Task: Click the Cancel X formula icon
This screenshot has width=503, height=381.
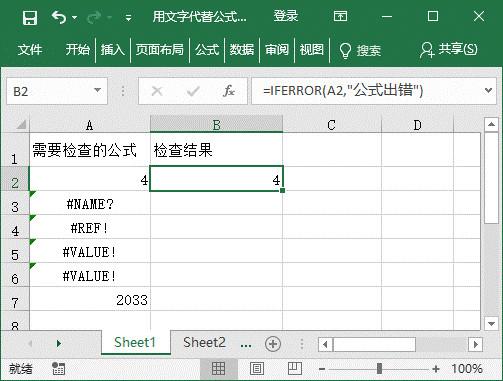Action: click(x=157, y=91)
